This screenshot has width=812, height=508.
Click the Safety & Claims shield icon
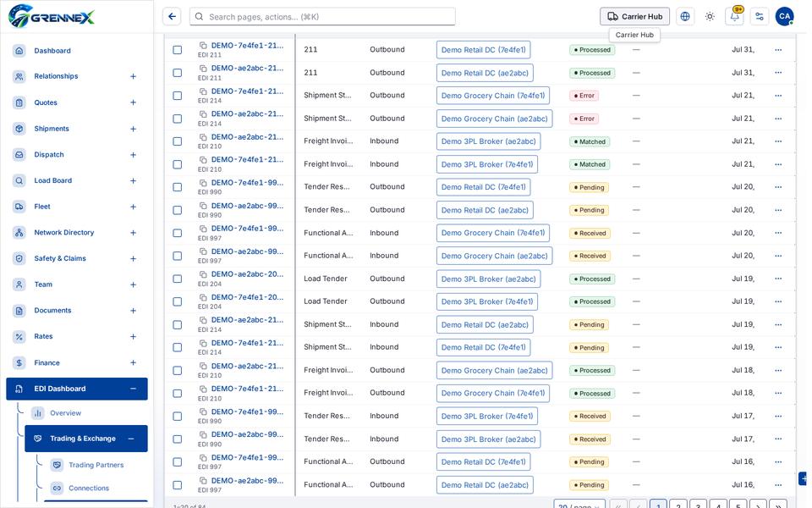click(x=19, y=258)
